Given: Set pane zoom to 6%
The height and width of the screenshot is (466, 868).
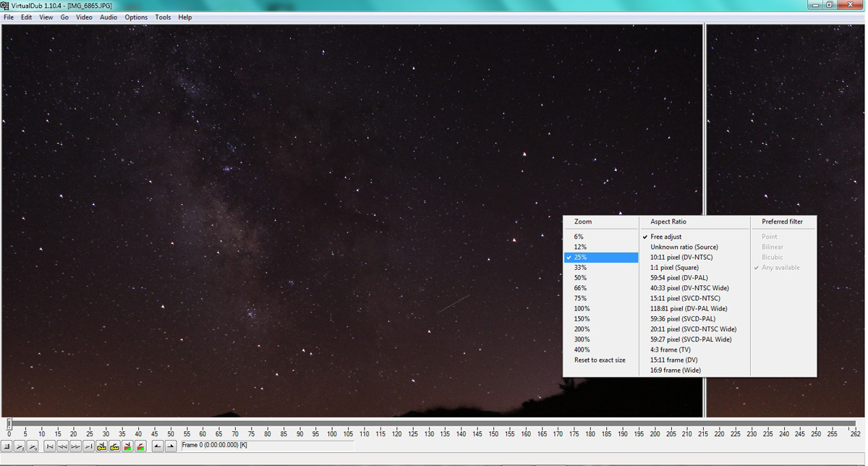Looking at the screenshot, I should (601, 237).
